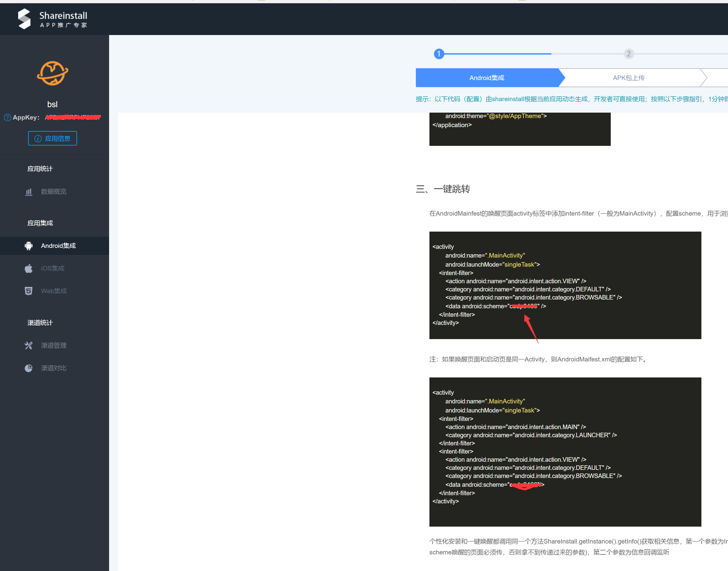Screen dimensions: 728x571
Task: Click the info icon inside 应用信息 button
Action: 38,138
